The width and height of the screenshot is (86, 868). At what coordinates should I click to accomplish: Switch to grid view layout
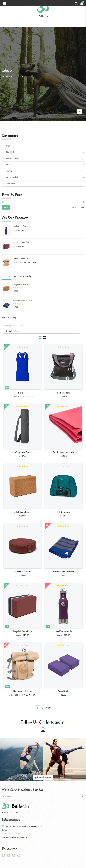40,337
